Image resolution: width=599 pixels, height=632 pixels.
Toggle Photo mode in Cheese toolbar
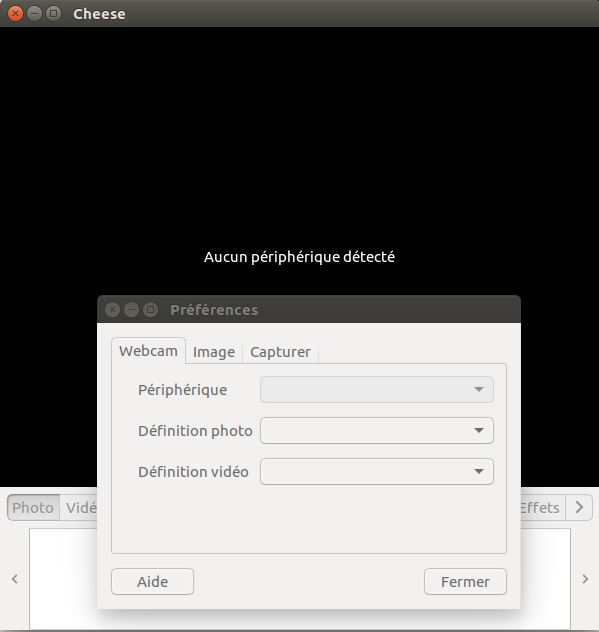click(33, 507)
